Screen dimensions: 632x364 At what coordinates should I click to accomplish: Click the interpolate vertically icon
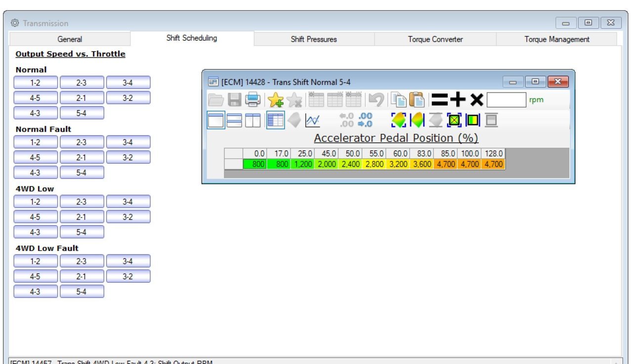click(x=436, y=120)
